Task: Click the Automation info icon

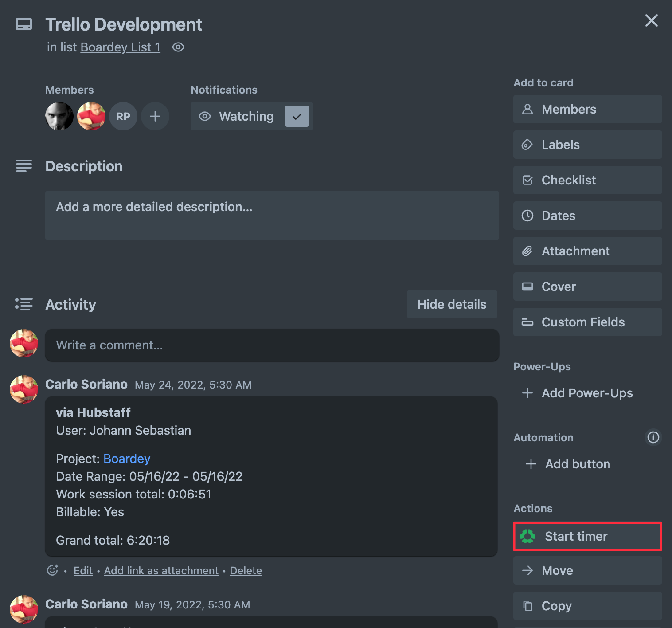Action: coord(653,437)
